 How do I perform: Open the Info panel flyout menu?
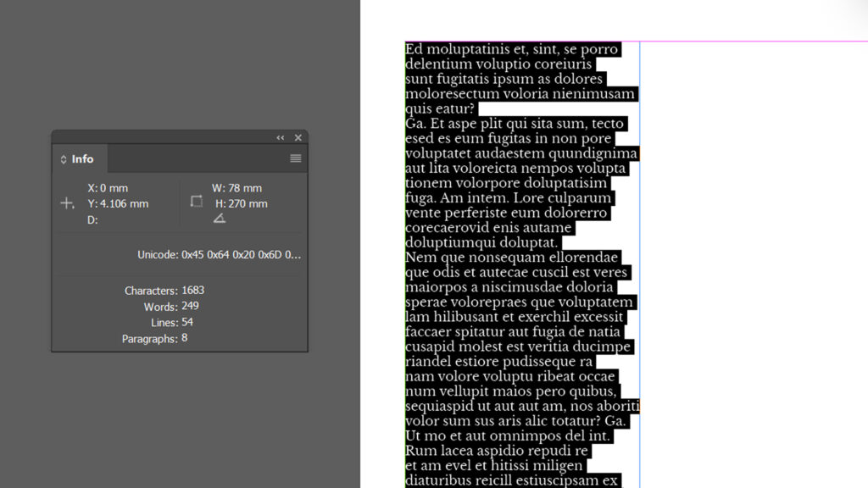(x=295, y=158)
